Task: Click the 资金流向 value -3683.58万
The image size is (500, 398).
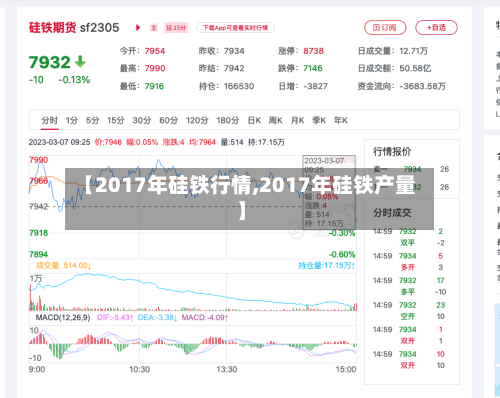Action: (423, 86)
